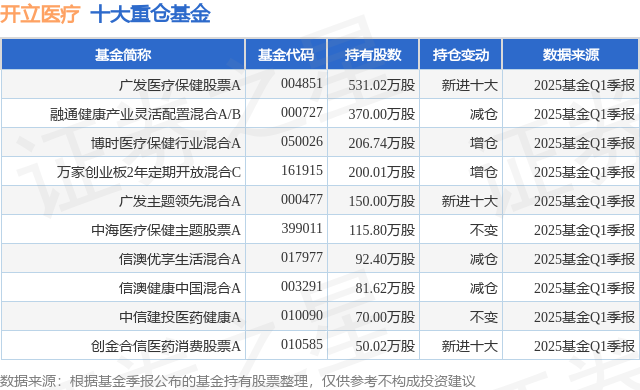Viewport: 640px width, 390px height.
Task: Click the 十大重仓基金 heading
Action: [x=150, y=14]
